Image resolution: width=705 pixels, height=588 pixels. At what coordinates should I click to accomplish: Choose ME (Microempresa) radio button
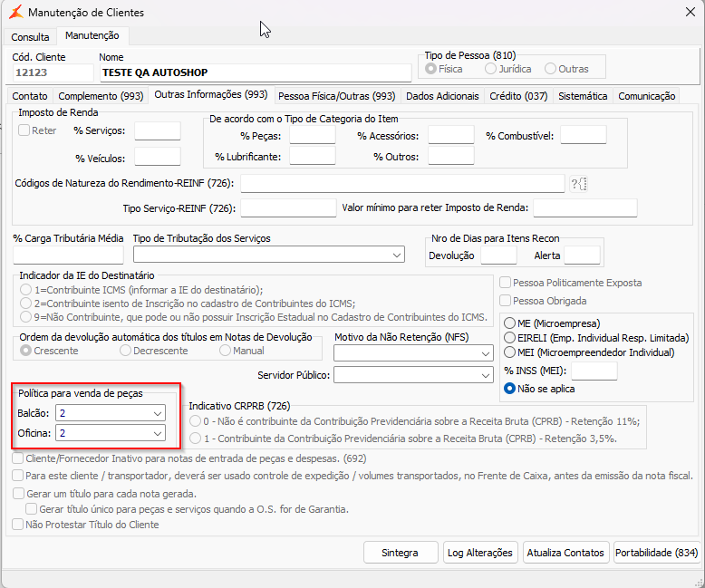click(509, 323)
